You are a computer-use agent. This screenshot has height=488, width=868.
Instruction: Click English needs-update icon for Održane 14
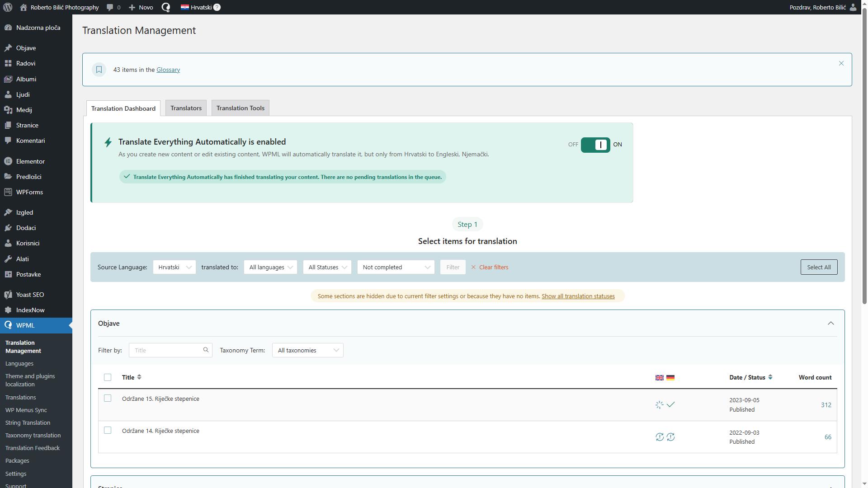tap(660, 437)
